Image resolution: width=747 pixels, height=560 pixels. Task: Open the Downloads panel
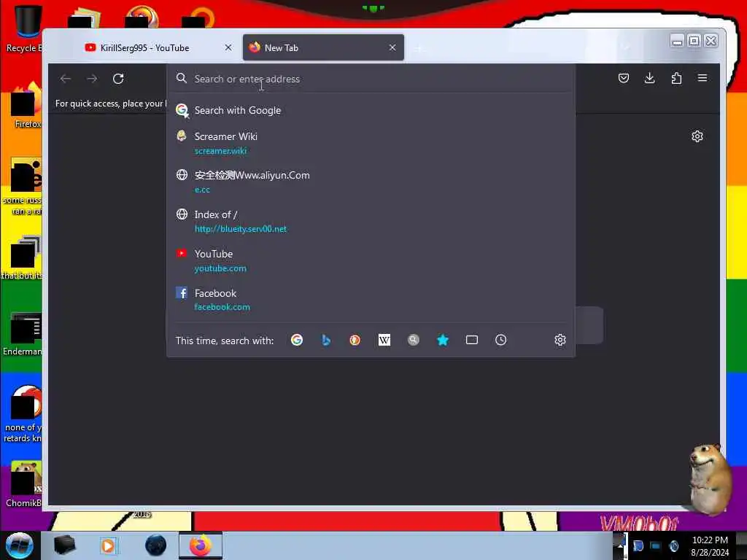tap(649, 78)
